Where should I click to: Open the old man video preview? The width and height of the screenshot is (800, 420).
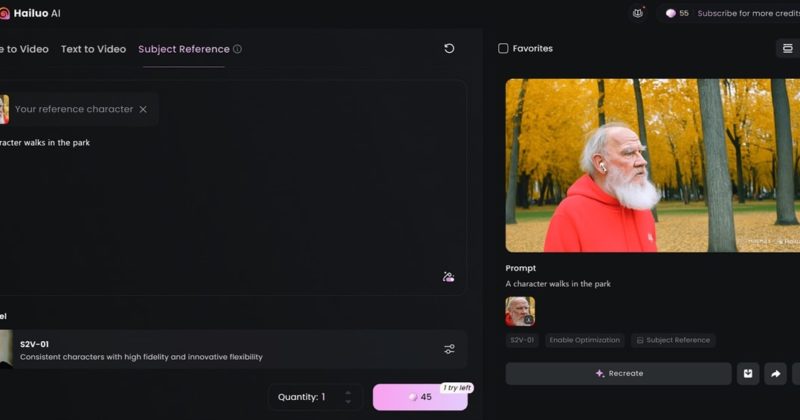tap(652, 165)
